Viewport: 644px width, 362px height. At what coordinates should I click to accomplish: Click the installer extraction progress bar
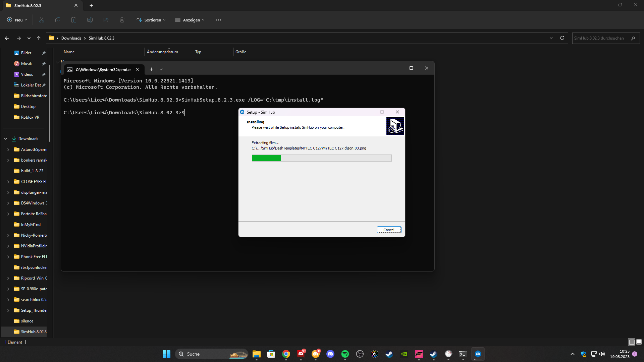point(322,158)
